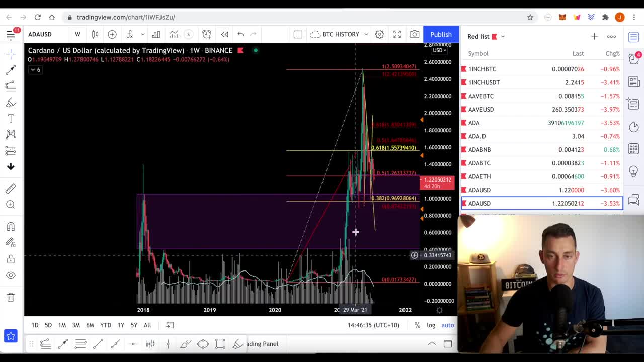Select ADABTC row in the watchlist

[x=542, y=163]
